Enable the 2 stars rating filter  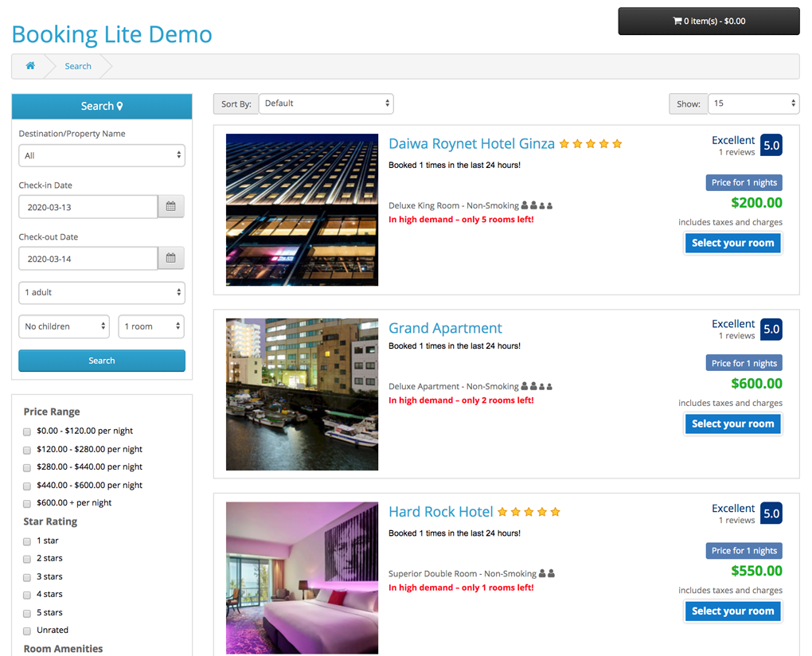pos(27,559)
